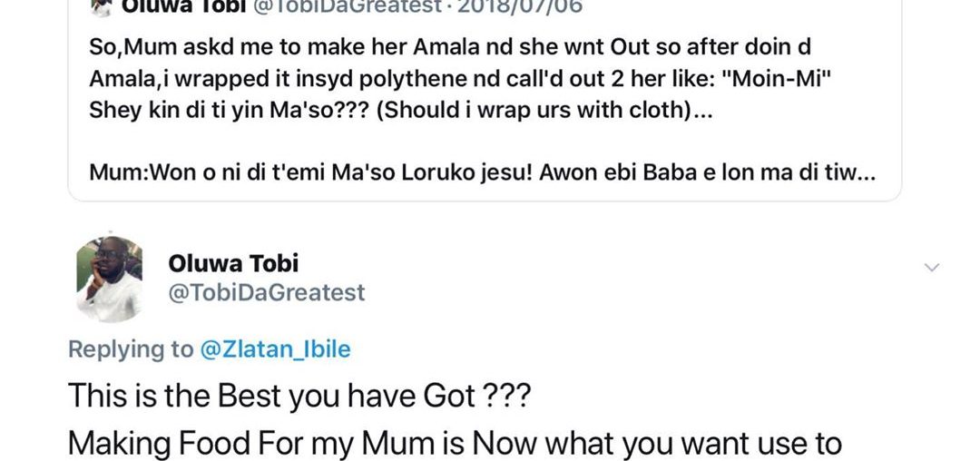Open the @TobiDaGreatest handle under the bold name

267,292
